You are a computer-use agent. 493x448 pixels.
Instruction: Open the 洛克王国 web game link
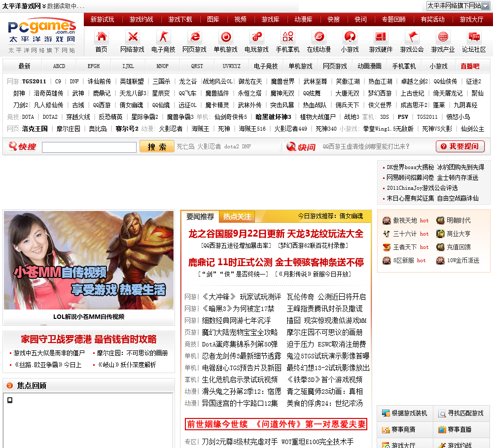point(35,129)
